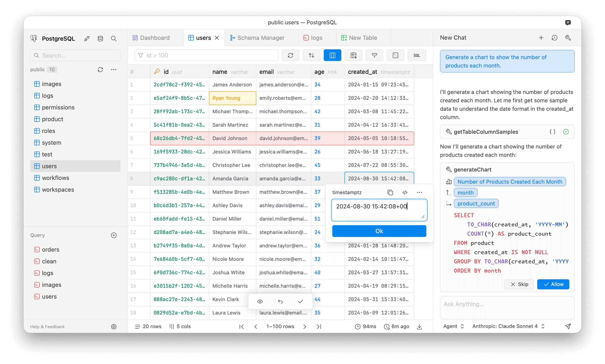
Task: Open the sort rows control
Action: (x=311, y=55)
